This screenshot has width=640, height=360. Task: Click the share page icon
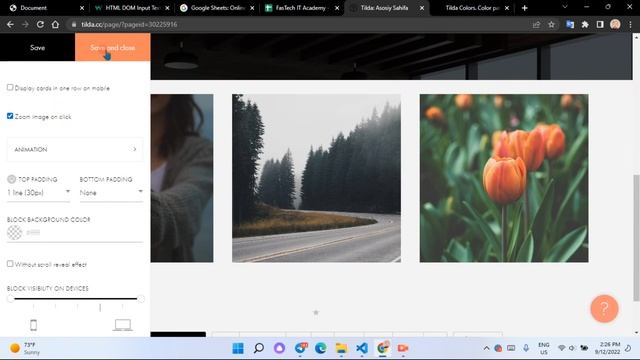pyautogui.click(x=536, y=24)
